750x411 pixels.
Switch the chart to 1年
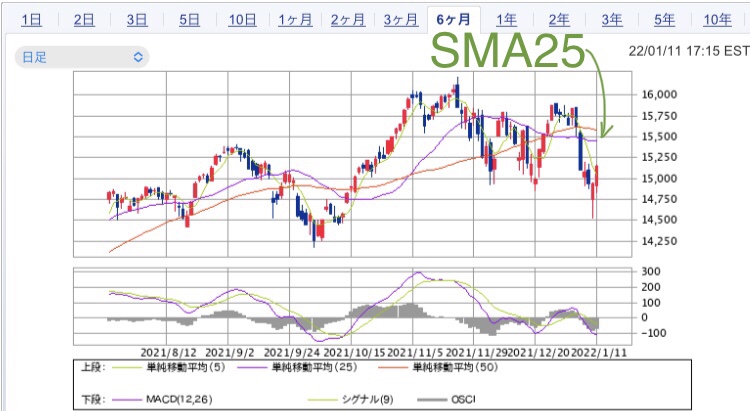pyautogui.click(x=507, y=19)
